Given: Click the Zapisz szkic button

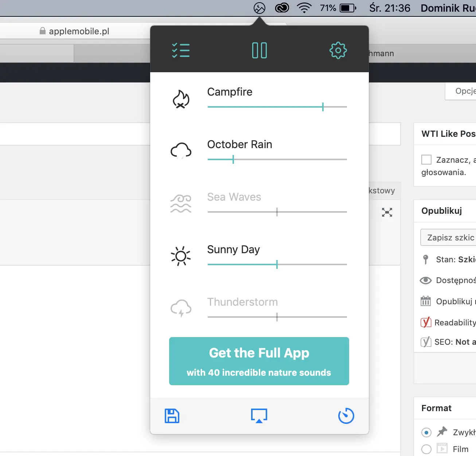Looking at the screenshot, I should [450, 238].
